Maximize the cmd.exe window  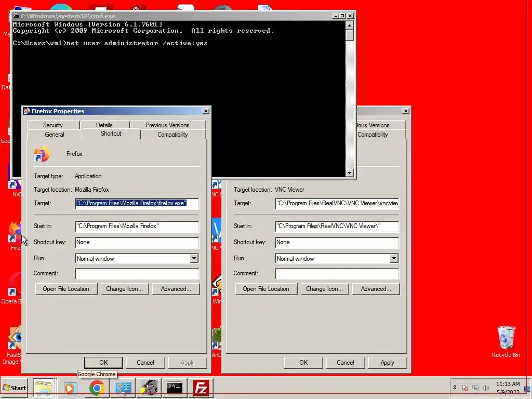click(x=343, y=16)
